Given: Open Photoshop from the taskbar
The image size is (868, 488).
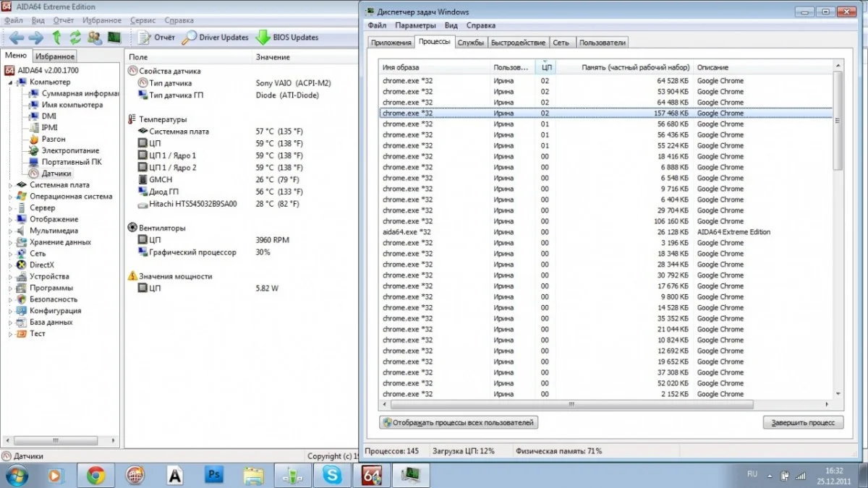Looking at the screenshot, I should coord(214,475).
